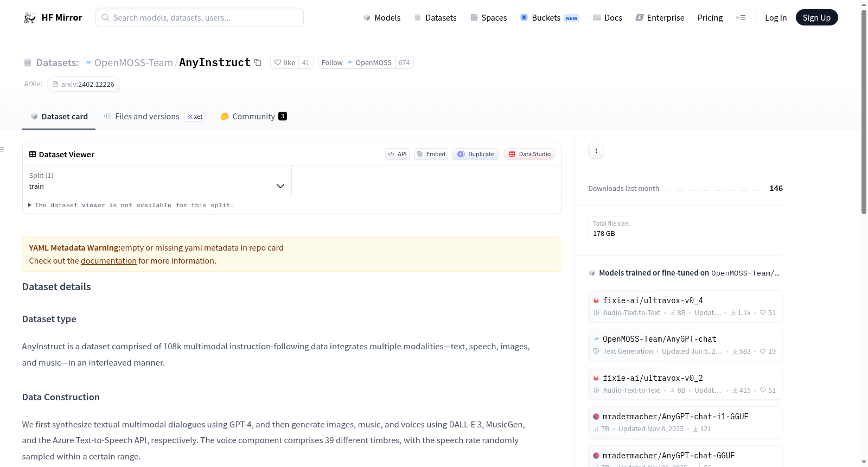Viewport: 868px width, 467px height.
Task: Go to the Models page
Action: click(x=382, y=18)
